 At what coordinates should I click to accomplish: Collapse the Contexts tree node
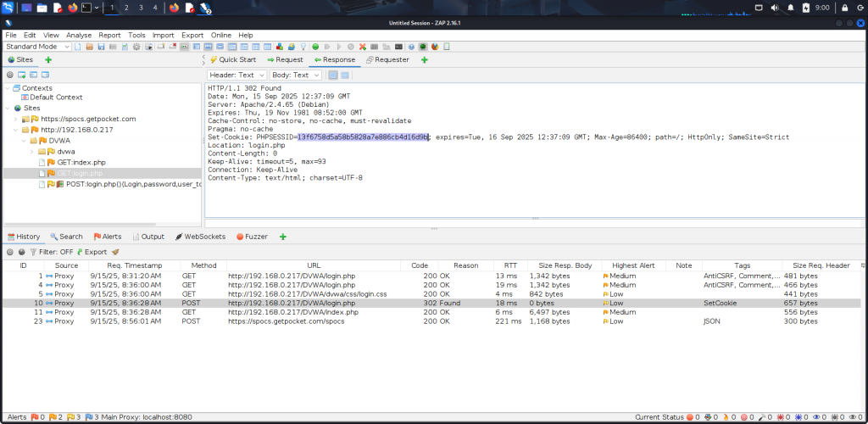click(7, 88)
